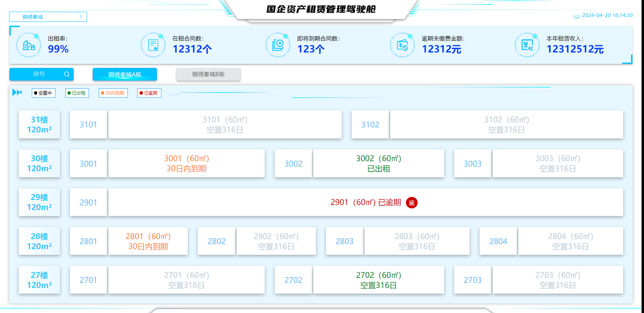Click the annual rental income icon
The width and height of the screenshot is (644, 313).
(527, 45)
